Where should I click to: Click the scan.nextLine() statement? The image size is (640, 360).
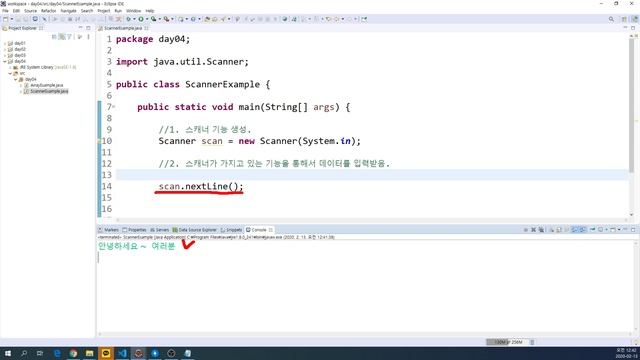201,187
